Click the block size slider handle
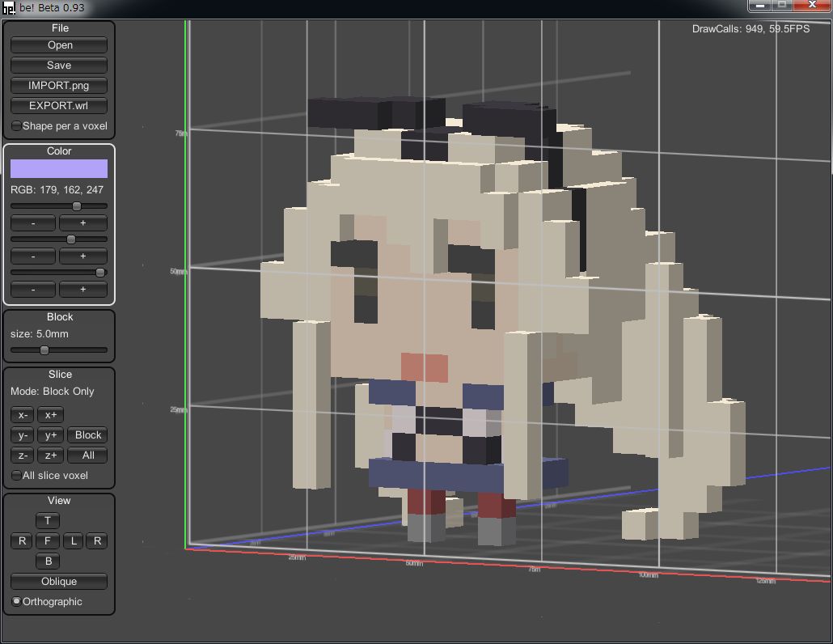This screenshot has height=644, width=833. click(x=44, y=350)
